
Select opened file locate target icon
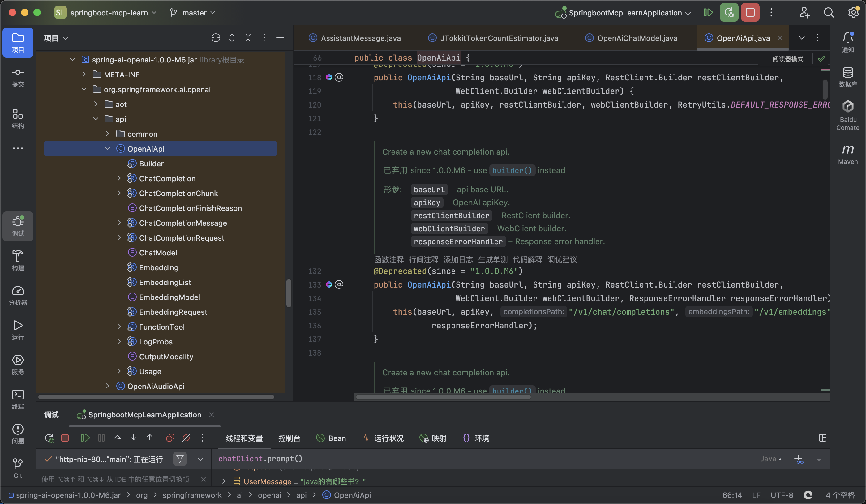216,38
